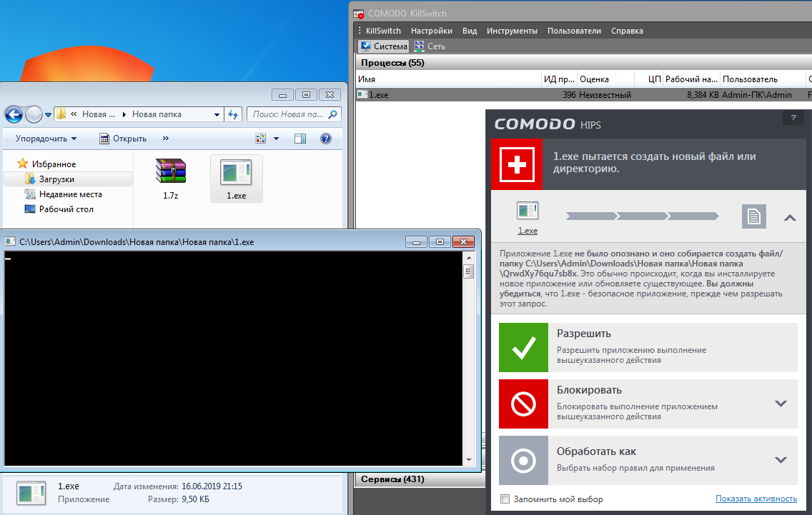Click the Обработать как button

[x=648, y=460]
